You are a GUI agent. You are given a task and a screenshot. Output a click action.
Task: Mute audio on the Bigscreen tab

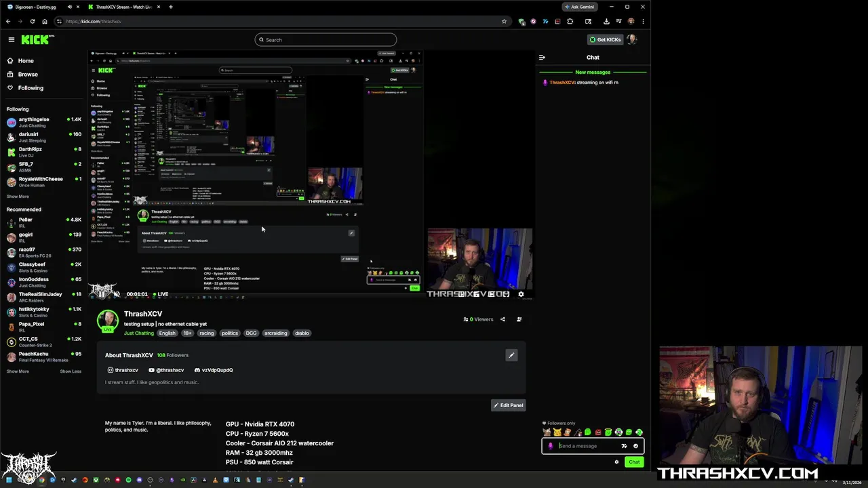(69, 7)
